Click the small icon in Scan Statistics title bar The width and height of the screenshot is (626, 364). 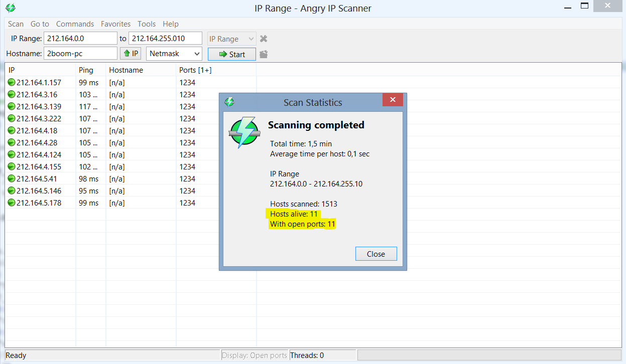coord(229,102)
